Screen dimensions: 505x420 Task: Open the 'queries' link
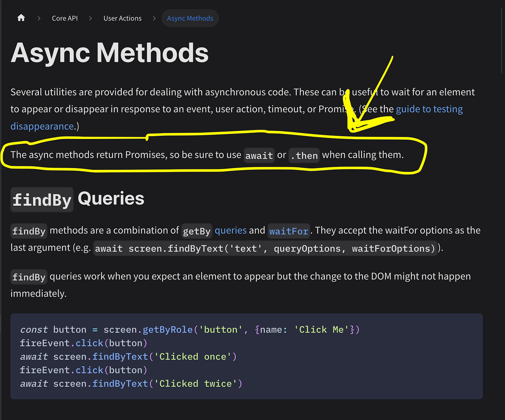pos(231,230)
